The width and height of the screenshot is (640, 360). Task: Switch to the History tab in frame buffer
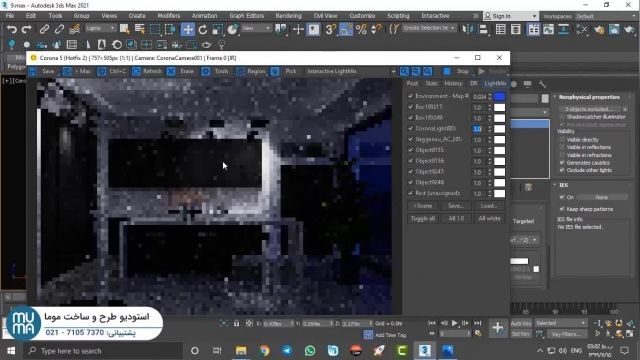point(453,84)
